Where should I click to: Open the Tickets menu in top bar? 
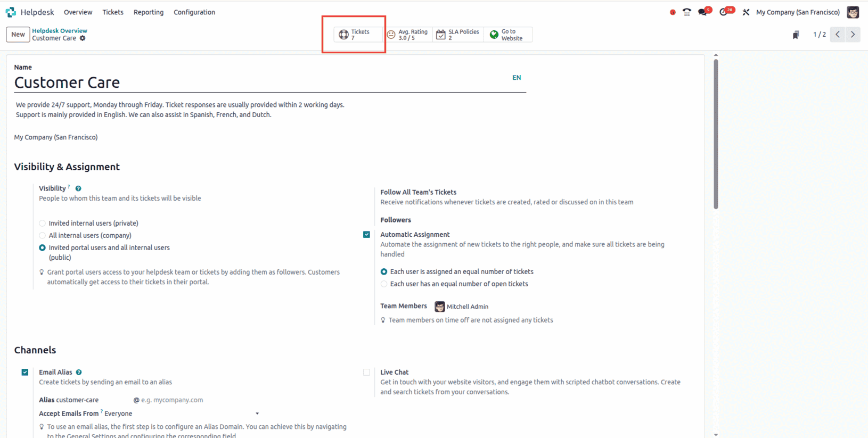click(x=113, y=12)
